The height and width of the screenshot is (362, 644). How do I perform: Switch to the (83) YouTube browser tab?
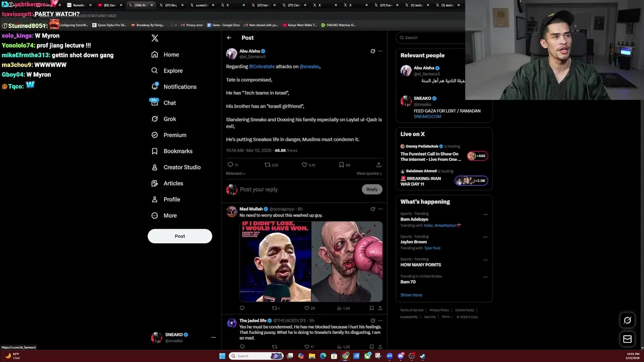109,5
